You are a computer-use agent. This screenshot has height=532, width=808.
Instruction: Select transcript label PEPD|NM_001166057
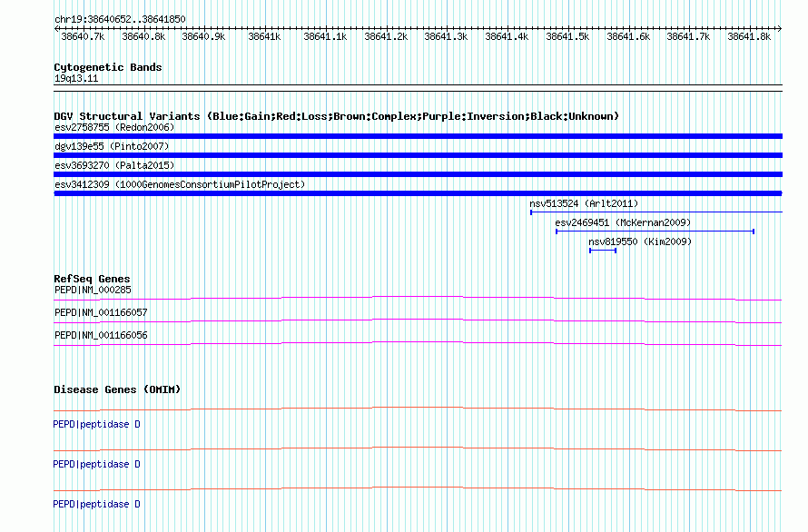pos(101,312)
